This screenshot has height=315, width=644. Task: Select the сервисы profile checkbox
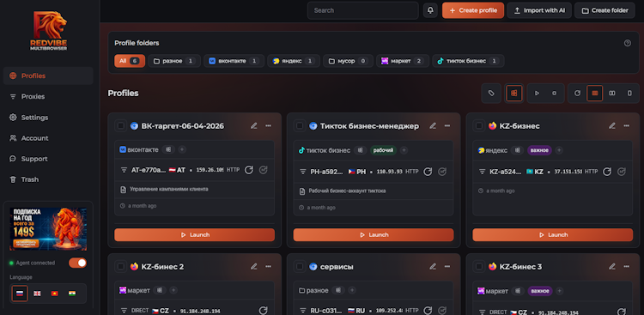[x=300, y=267]
